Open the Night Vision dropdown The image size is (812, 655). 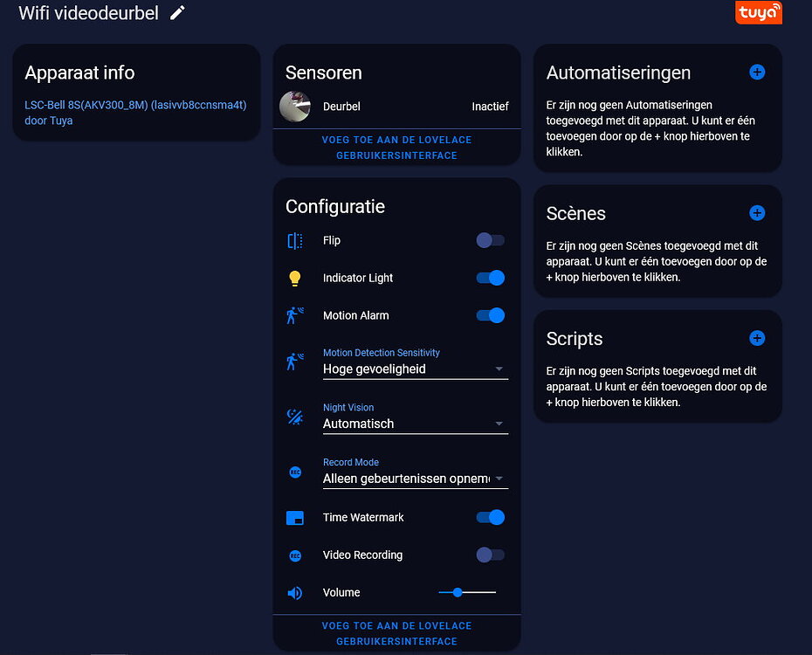coord(499,424)
